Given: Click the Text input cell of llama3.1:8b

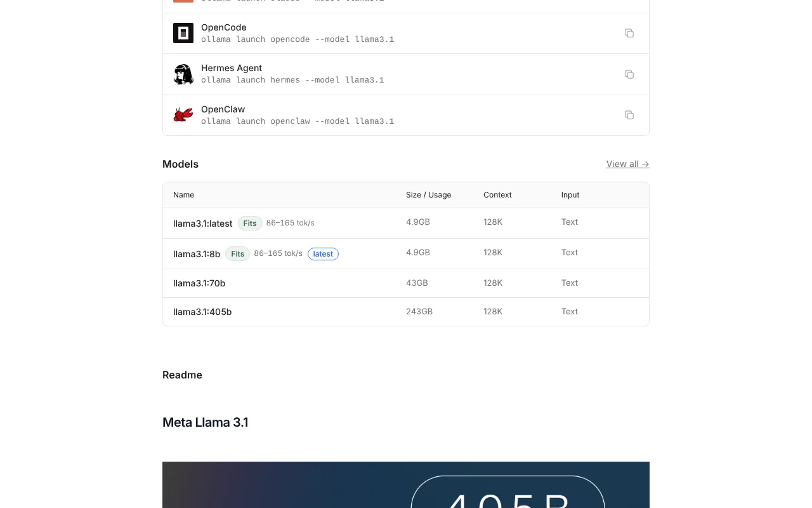Looking at the screenshot, I should (570, 252).
